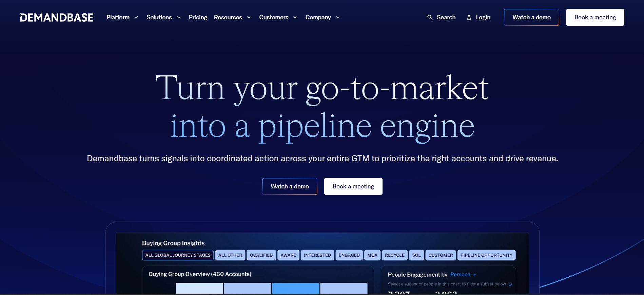Select the Interested stage tab

[317, 255]
